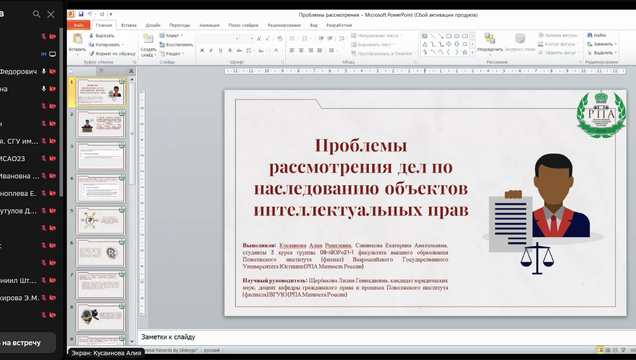Open the font name combo box
636x360 pixels.
click(218, 39)
